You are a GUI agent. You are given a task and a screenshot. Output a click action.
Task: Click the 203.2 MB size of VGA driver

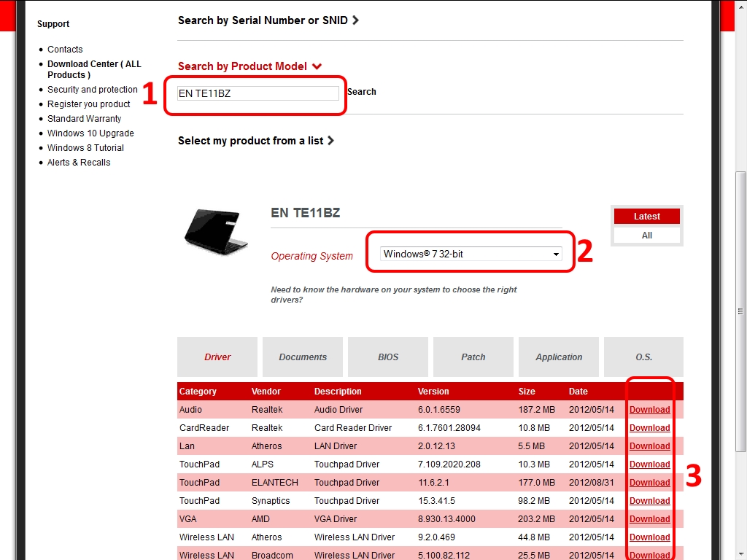click(x=536, y=519)
